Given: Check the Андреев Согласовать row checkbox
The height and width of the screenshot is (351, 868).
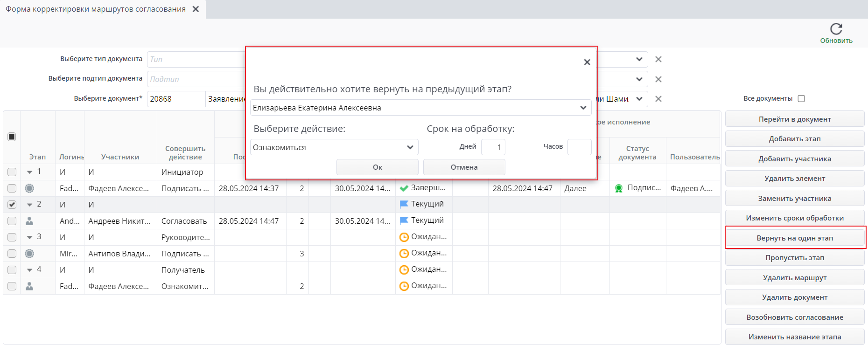Looking at the screenshot, I should [x=12, y=221].
